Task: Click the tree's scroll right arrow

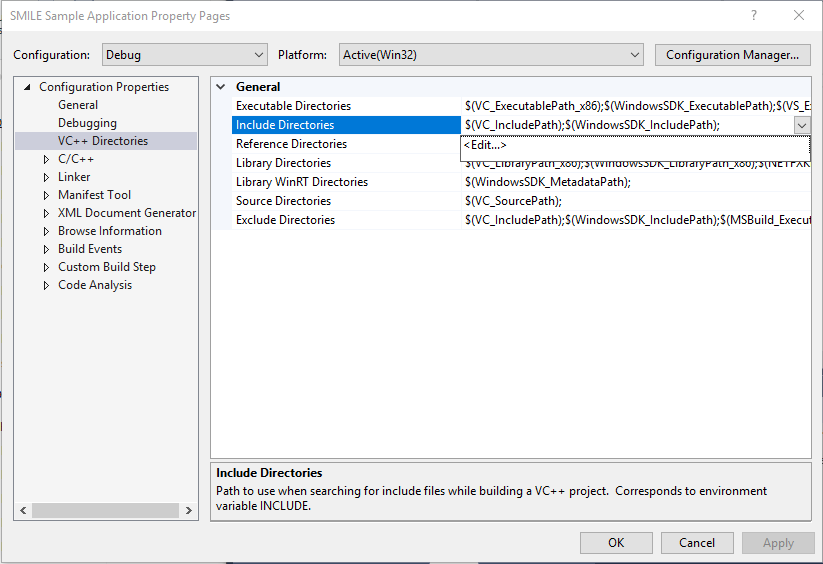Action: 189,510
